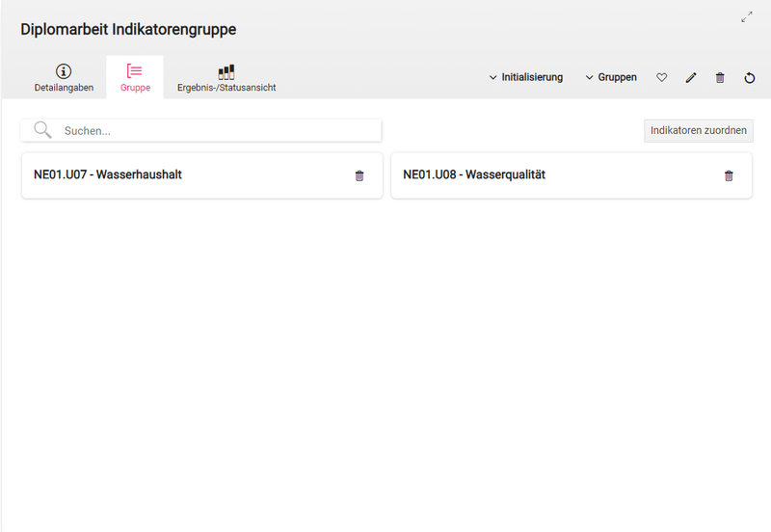Select the Gruppe tab

[135, 87]
